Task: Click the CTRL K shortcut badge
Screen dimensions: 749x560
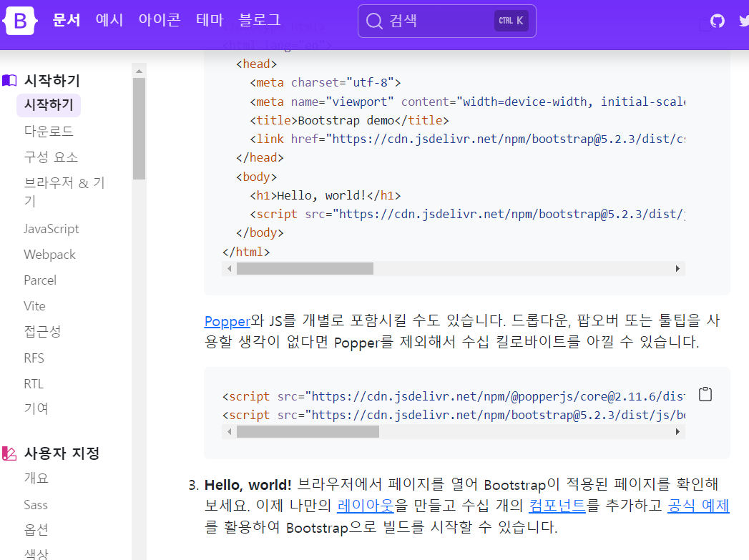Action: [511, 21]
